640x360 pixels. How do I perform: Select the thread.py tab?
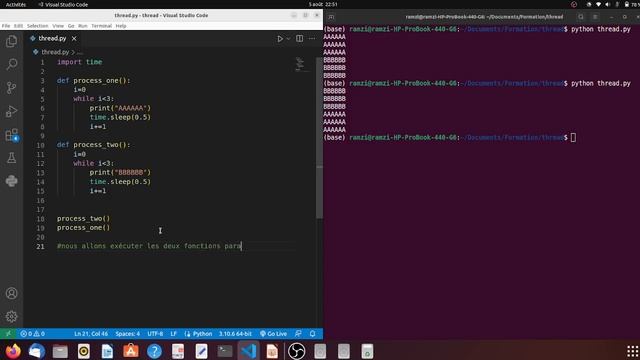[x=52, y=38]
